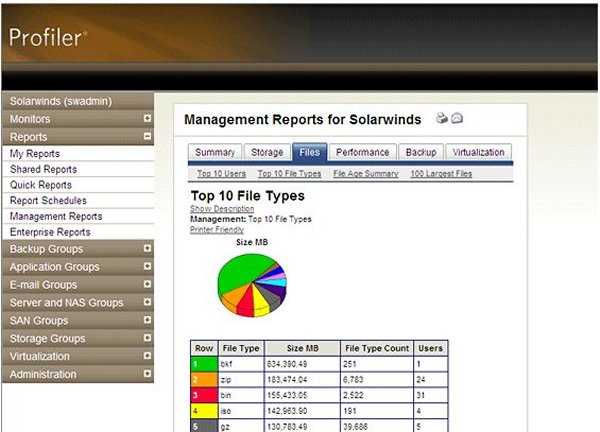The width and height of the screenshot is (600, 432).
Task: Click the Profiler logo
Action: 47,37
